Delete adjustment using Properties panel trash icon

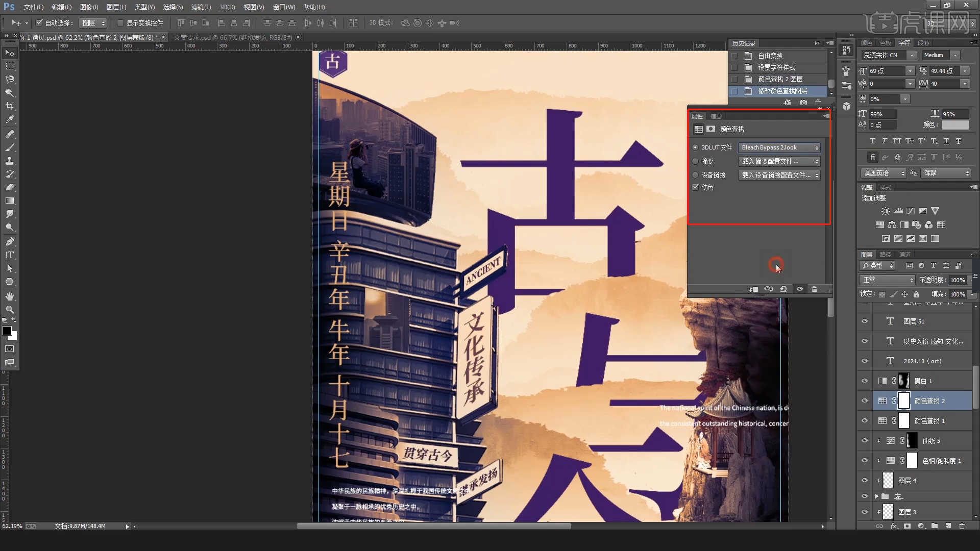pyautogui.click(x=815, y=289)
